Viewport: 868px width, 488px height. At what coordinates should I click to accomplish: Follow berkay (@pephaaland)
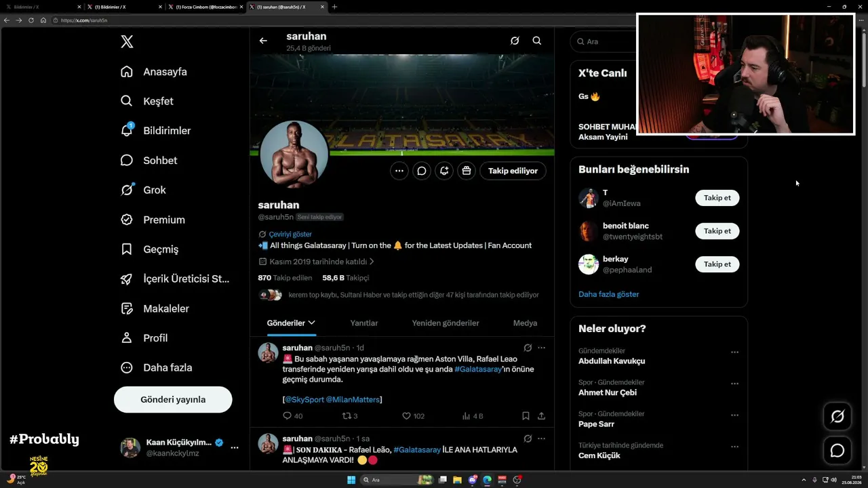pos(717,264)
